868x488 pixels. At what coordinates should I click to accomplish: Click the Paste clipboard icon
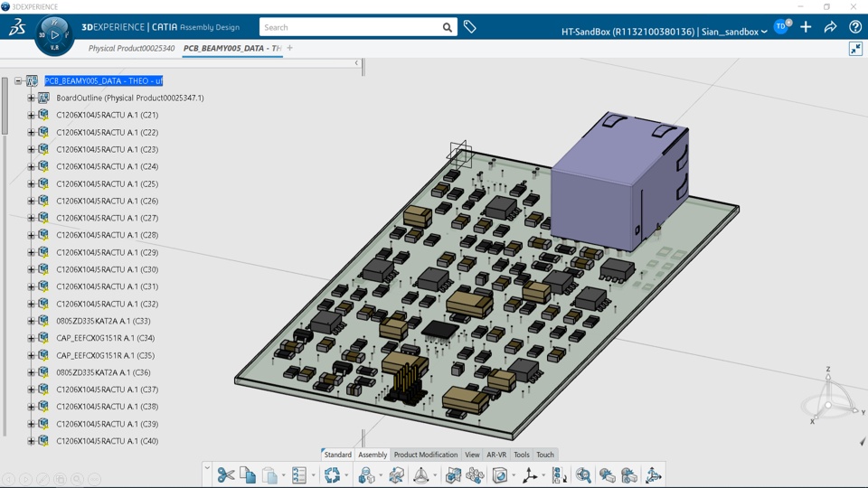coord(269,474)
